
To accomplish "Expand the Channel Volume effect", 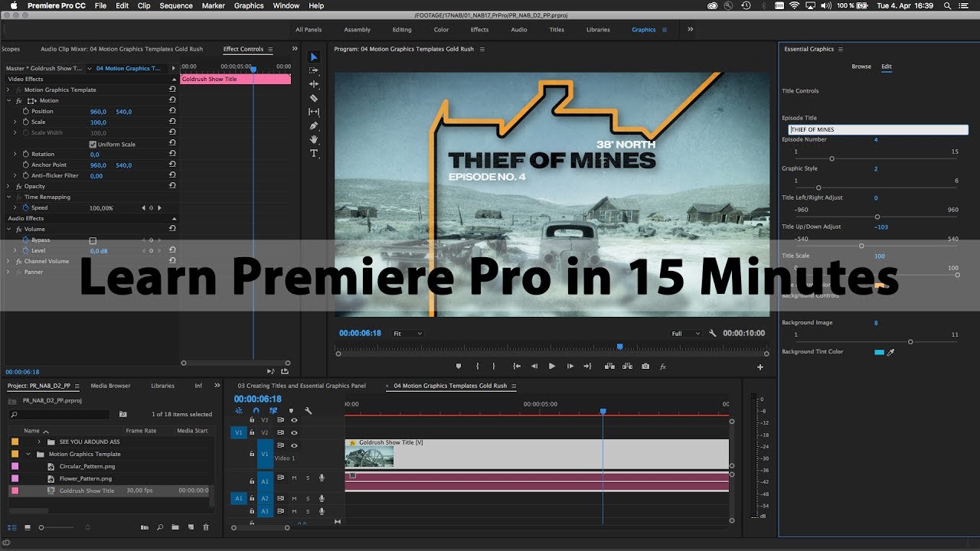I will click(x=8, y=262).
